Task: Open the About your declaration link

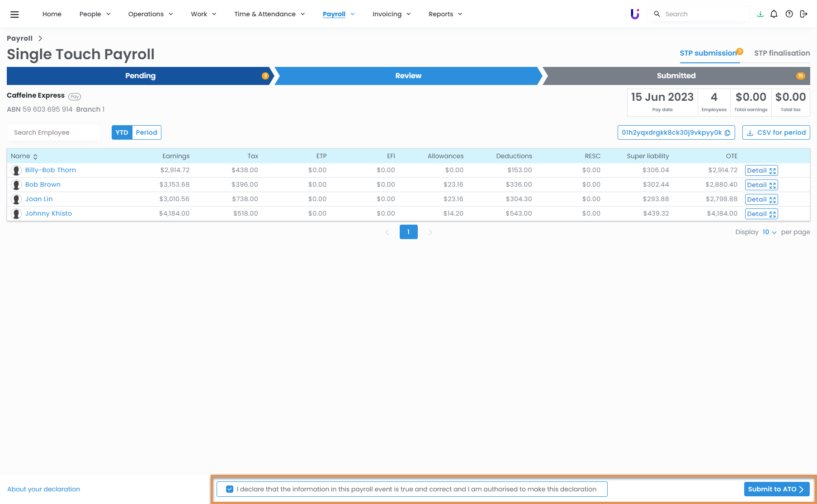Action: click(43, 489)
